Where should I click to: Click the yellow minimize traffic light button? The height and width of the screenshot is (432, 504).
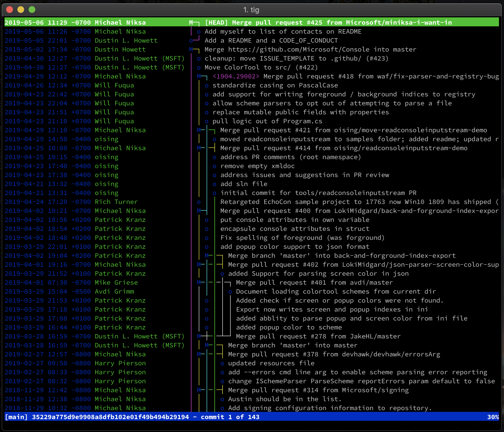click(x=20, y=10)
